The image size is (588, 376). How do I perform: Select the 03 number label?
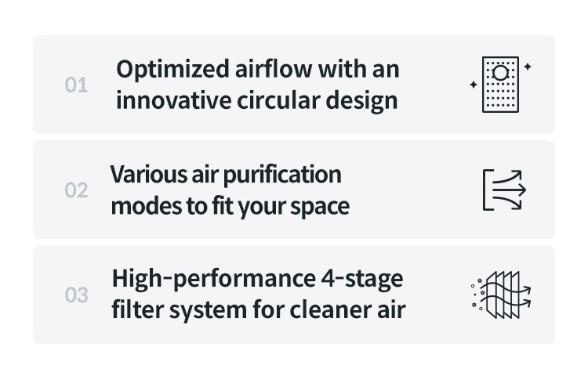click(x=76, y=295)
